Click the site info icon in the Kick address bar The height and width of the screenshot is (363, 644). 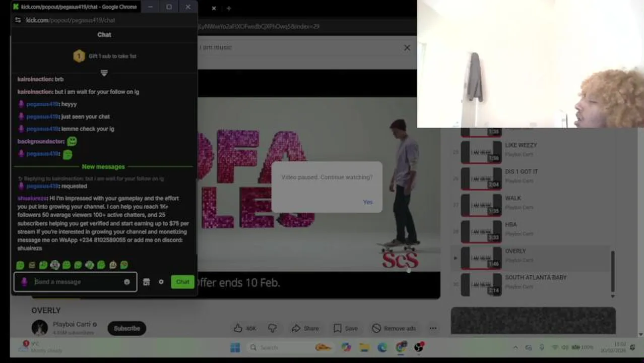(x=18, y=20)
